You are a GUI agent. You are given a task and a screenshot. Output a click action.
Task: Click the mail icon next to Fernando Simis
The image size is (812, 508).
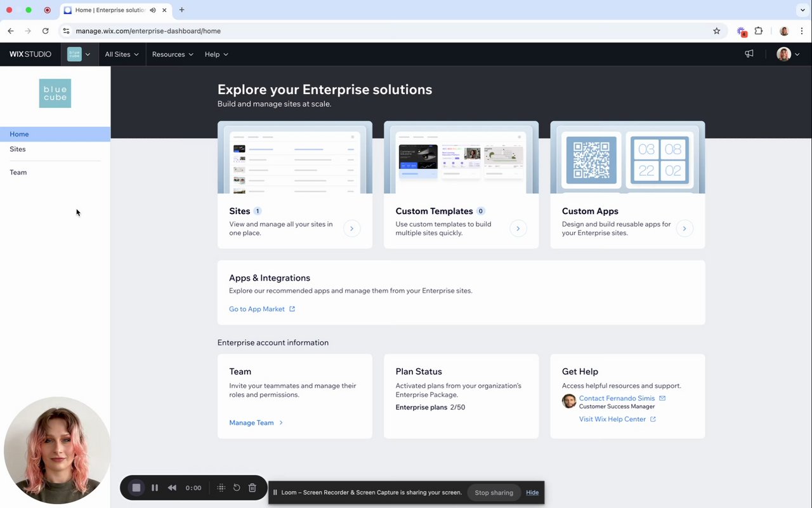pos(662,398)
